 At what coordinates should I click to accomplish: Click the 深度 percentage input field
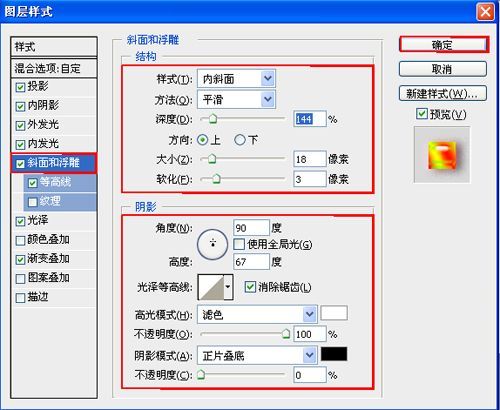pos(310,119)
